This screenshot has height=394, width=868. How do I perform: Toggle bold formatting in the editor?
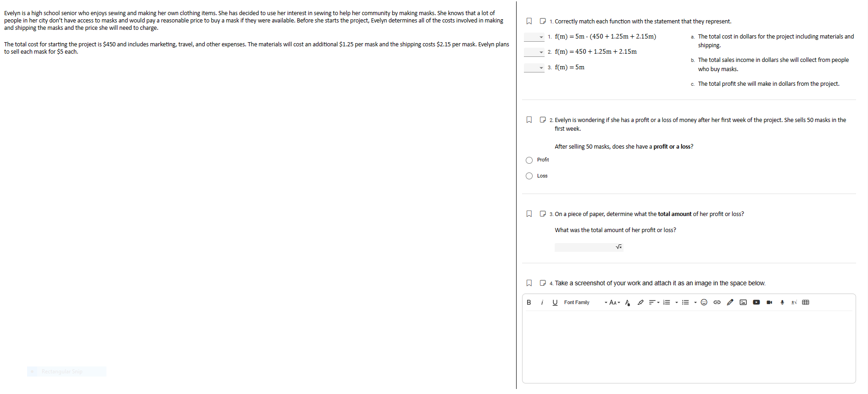529,302
